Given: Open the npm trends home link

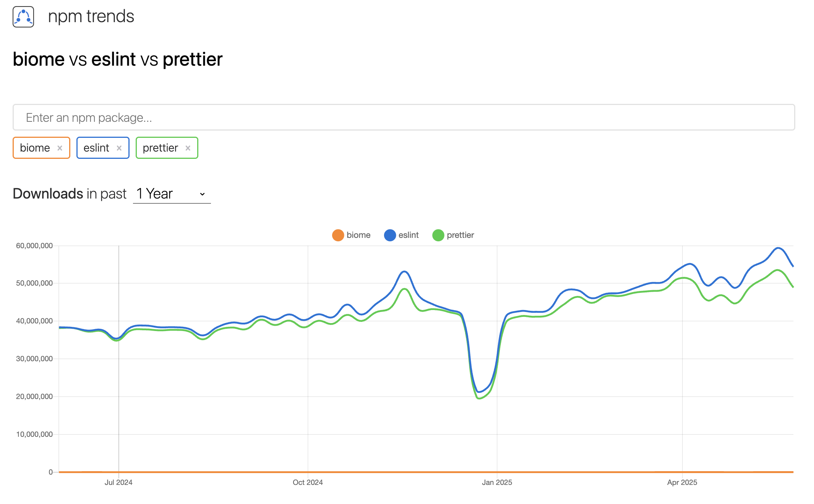Looking at the screenshot, I should pyautogui.click(x=91, y=17).
